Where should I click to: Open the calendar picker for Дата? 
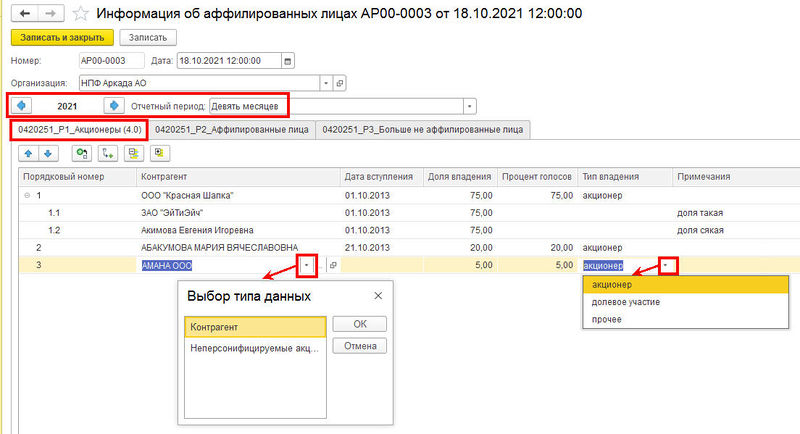coord(288,61)
